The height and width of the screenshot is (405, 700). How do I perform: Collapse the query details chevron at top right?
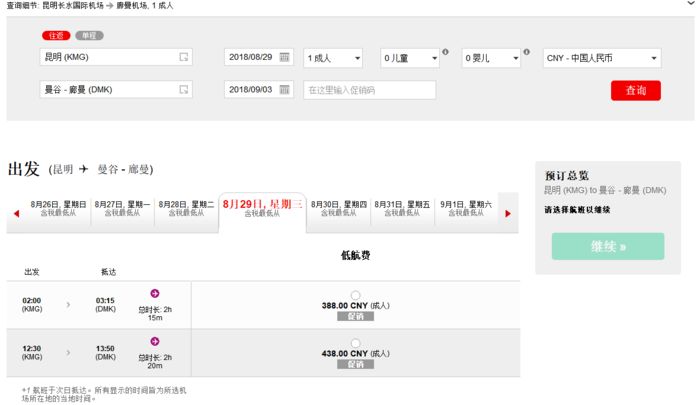pyautogui.click(x=691, y=4)
